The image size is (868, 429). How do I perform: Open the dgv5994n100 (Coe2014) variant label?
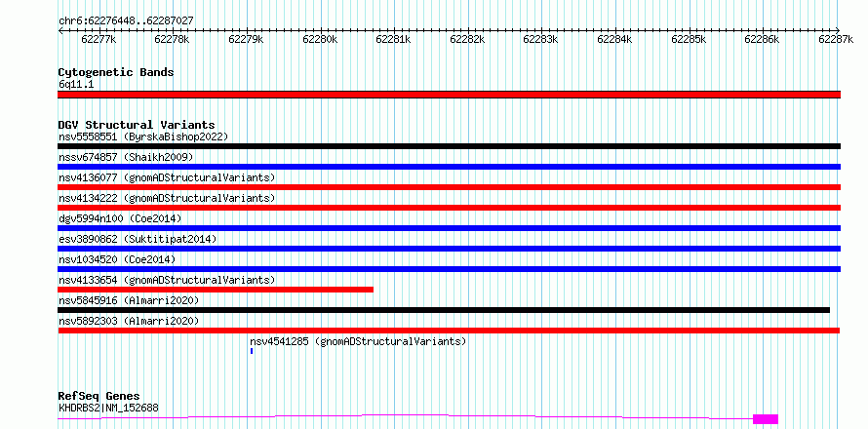tap(120, 218)
